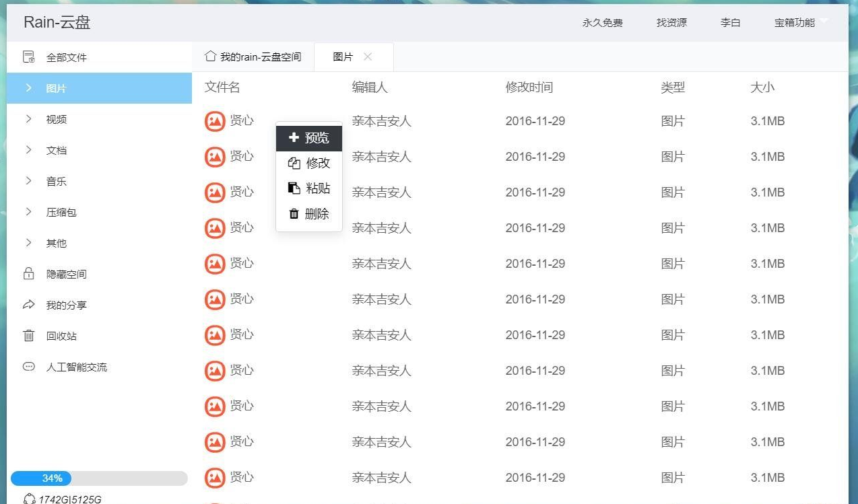858x504 pixels.
Task: Open the 宝箱功能 dropdown in the header
Action: point(801,22)
